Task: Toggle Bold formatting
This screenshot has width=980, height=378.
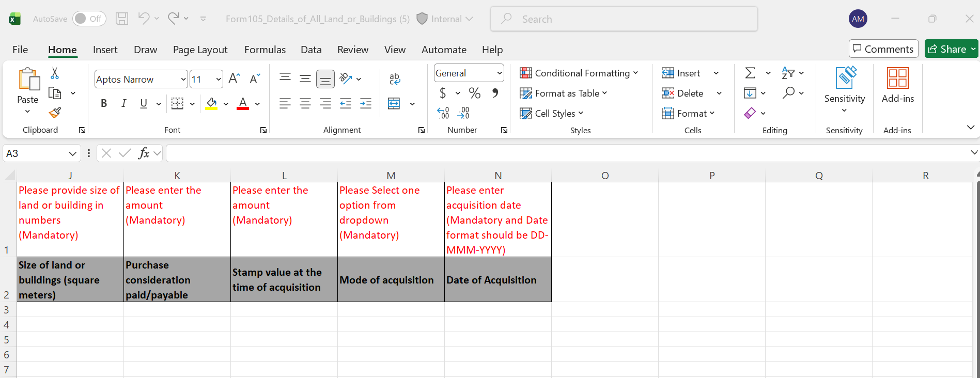Action: click(104, 103)
